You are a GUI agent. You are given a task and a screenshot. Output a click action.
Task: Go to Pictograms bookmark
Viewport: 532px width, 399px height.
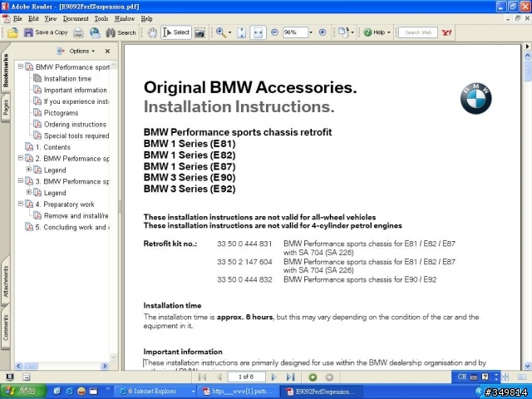pos(61,113)
